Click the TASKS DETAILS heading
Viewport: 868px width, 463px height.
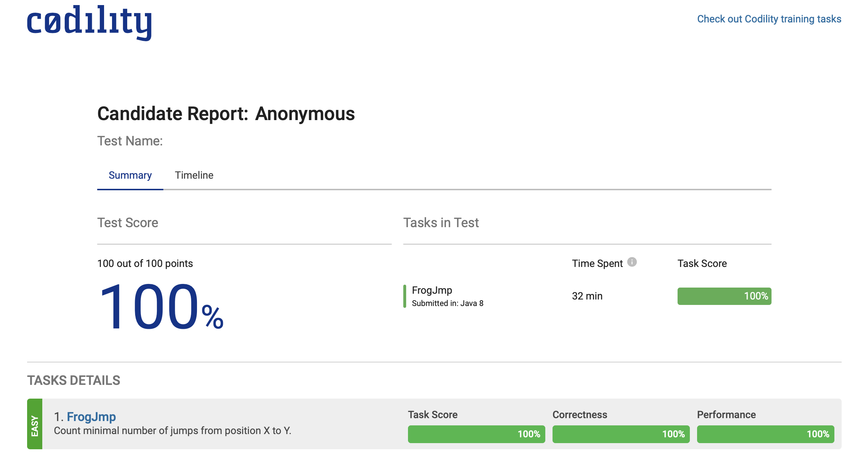tap(74, 381)
